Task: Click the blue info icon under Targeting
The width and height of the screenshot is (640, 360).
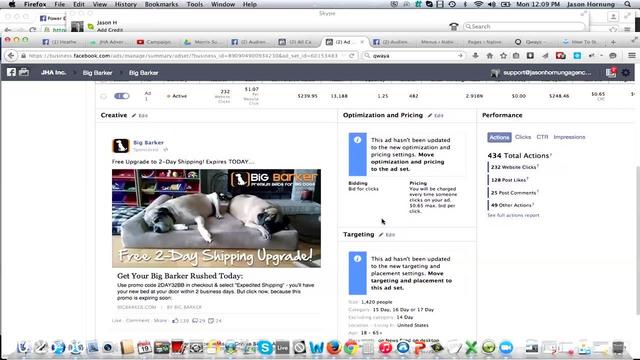Action: point(358,259)
